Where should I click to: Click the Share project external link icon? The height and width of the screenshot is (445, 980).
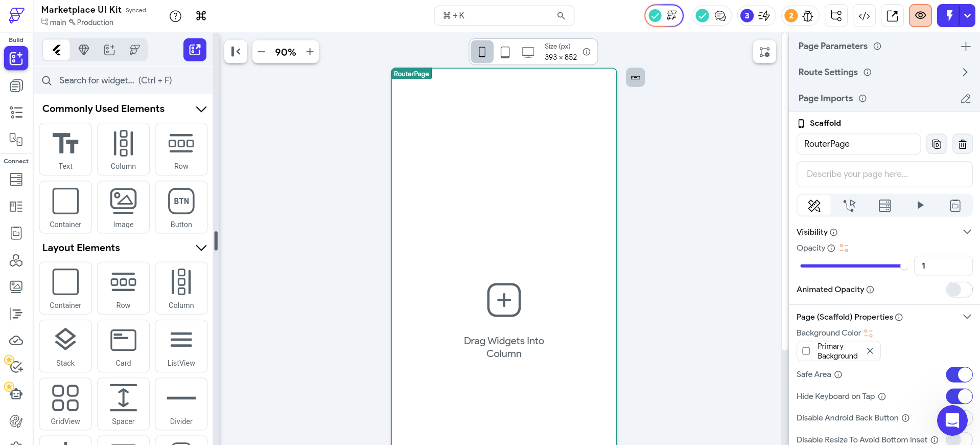tap(892, 16)
